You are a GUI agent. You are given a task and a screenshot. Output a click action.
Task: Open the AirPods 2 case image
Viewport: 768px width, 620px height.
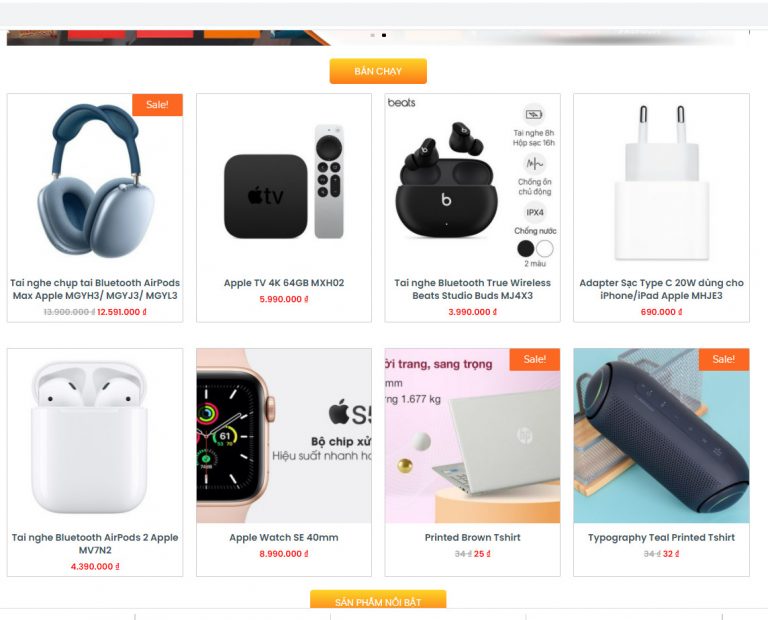(x=95, y=436)
